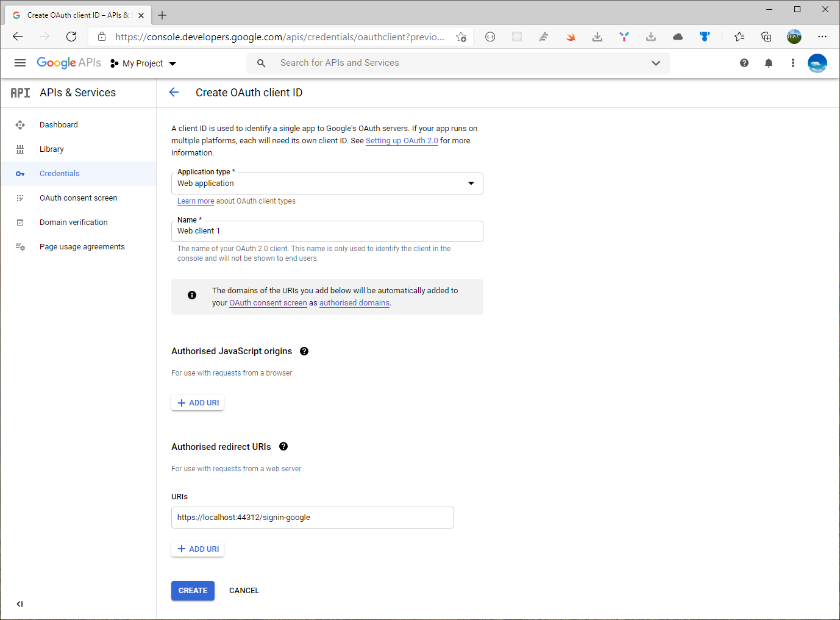Open notifications bell in top bar

tap(768, 63)
